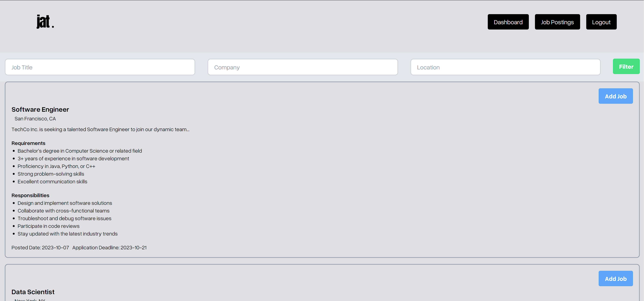Image resolution: width=644 pixels, height=301 pixels.
Task: Click the Requirements heading
Action: (x=28, y=143)
